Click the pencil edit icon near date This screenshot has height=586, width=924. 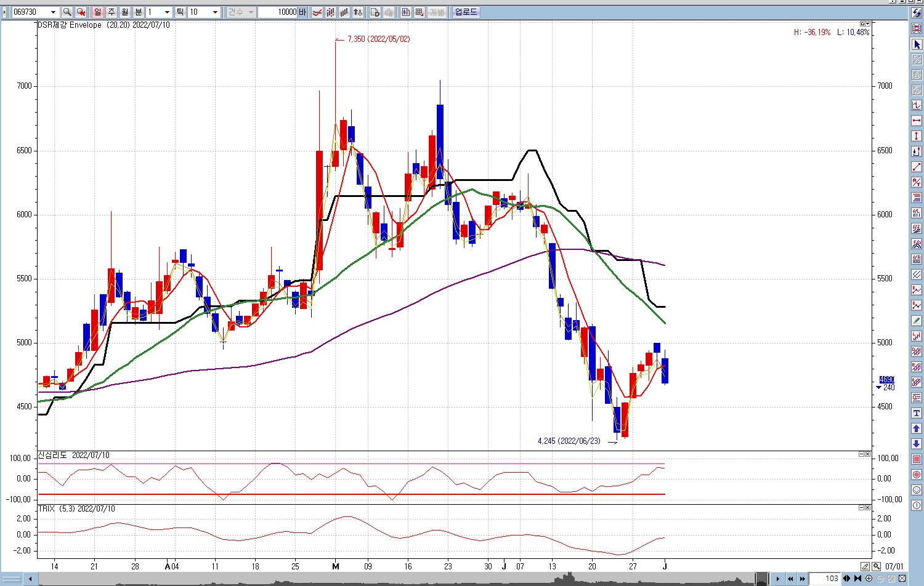865,566
